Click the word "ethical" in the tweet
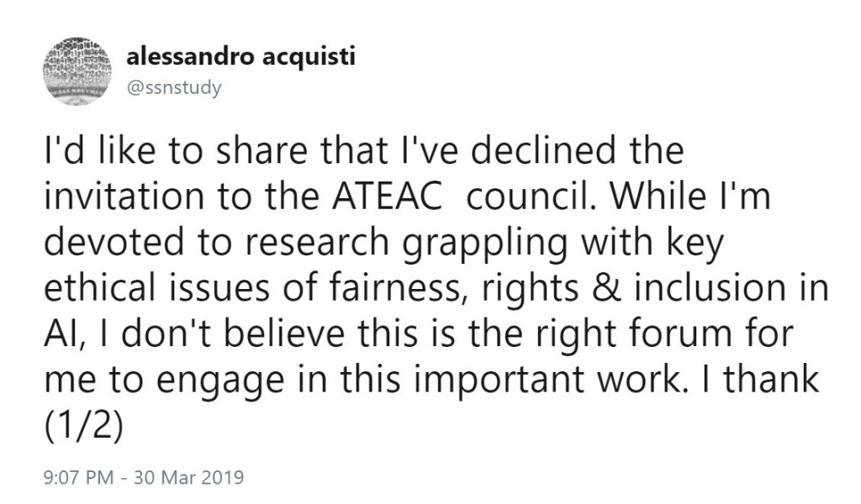Viewport: 861px width, 504px height. 102,289
